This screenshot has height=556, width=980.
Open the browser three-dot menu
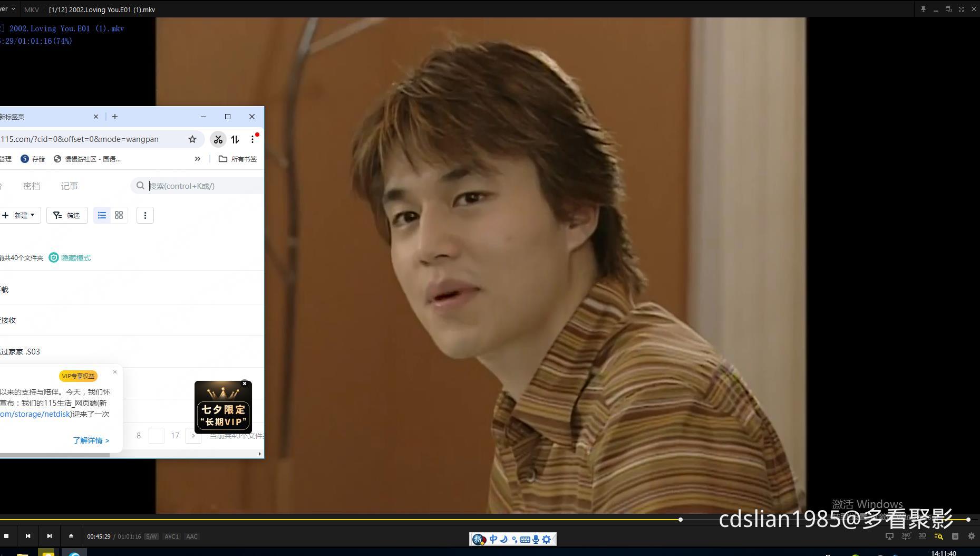[253, 139]
